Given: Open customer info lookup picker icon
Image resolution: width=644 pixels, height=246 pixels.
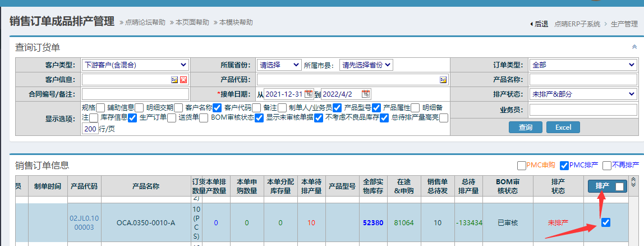Looking at the screenshot, I should [x=174, y=80].
